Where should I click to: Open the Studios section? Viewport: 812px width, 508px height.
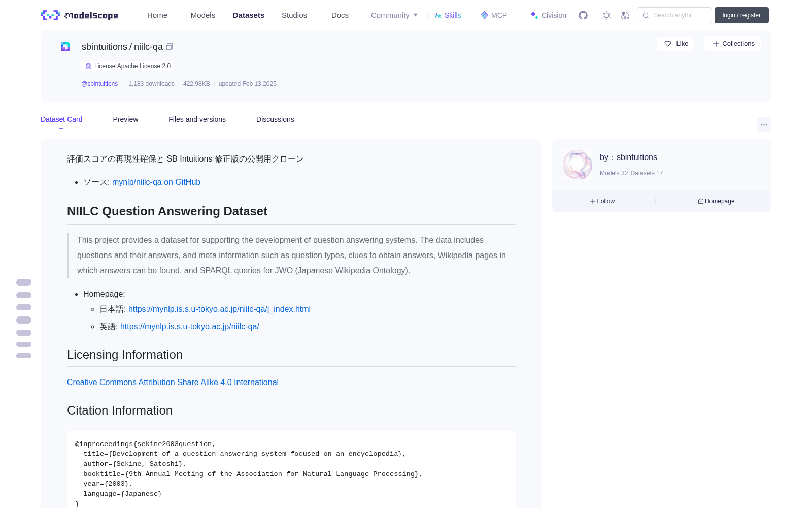(x=294, y=15)
